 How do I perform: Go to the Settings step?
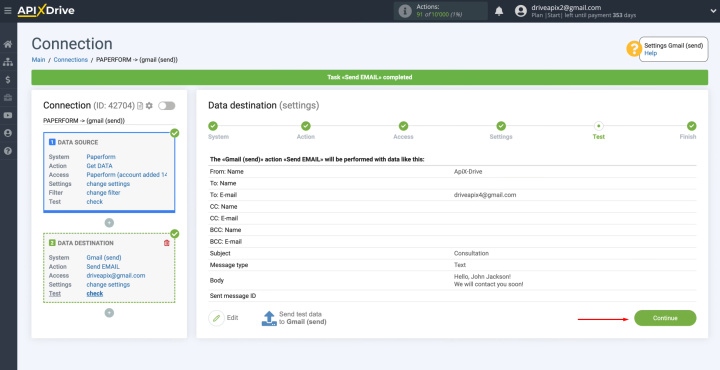coord(501,126)
